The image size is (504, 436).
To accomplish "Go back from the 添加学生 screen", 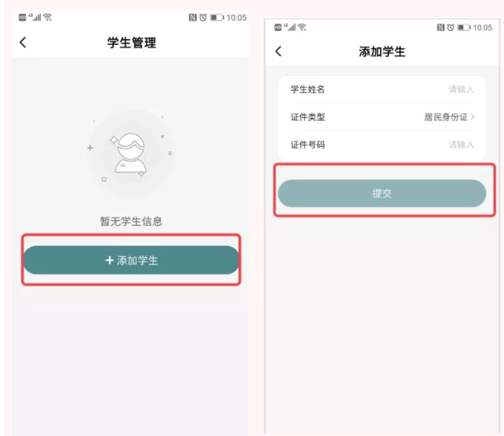I will click(x=278, y=51).
